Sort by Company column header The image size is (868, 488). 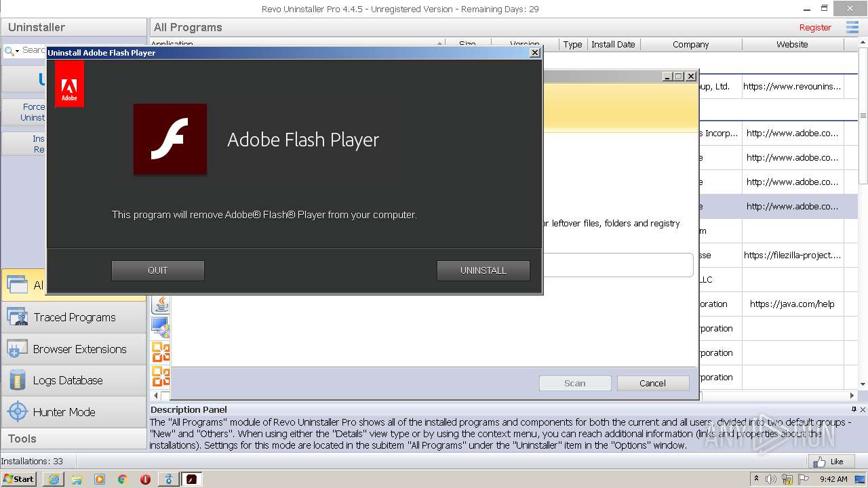coord(691,45)
